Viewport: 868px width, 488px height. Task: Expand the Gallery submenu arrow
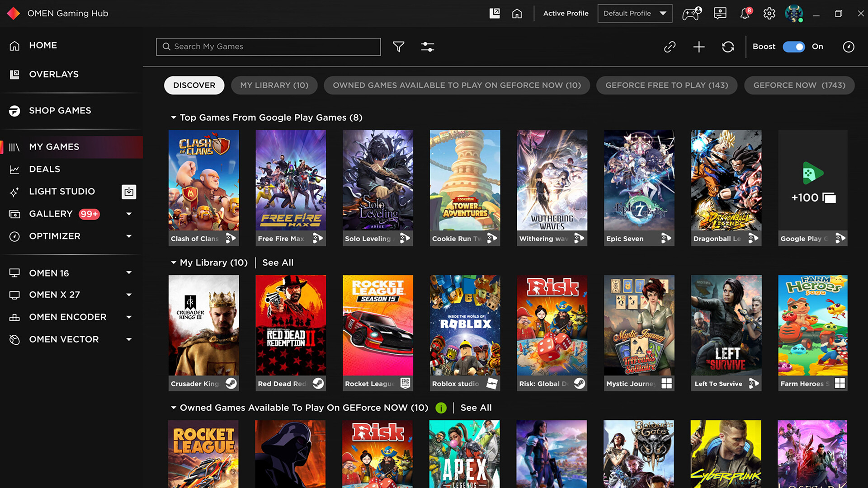tap(129, 214)
